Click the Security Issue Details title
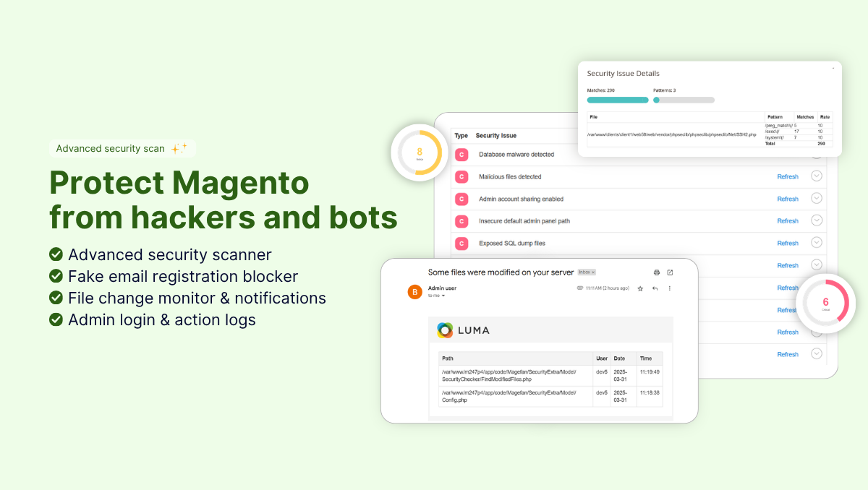 pos(623,74)
